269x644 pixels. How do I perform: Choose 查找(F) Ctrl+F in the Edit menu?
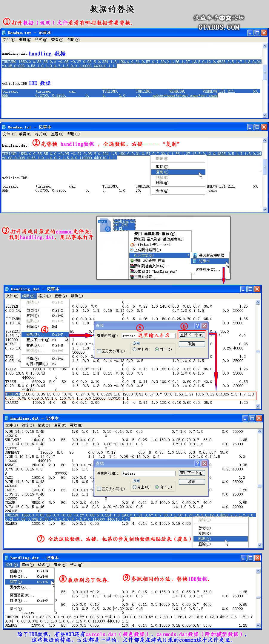(x=45, y=335)
